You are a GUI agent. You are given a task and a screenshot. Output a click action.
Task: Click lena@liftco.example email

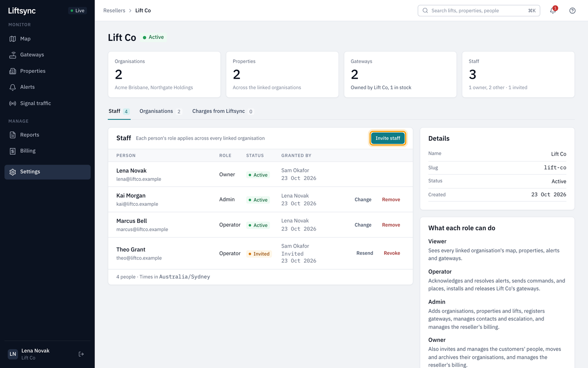point(139,179)
